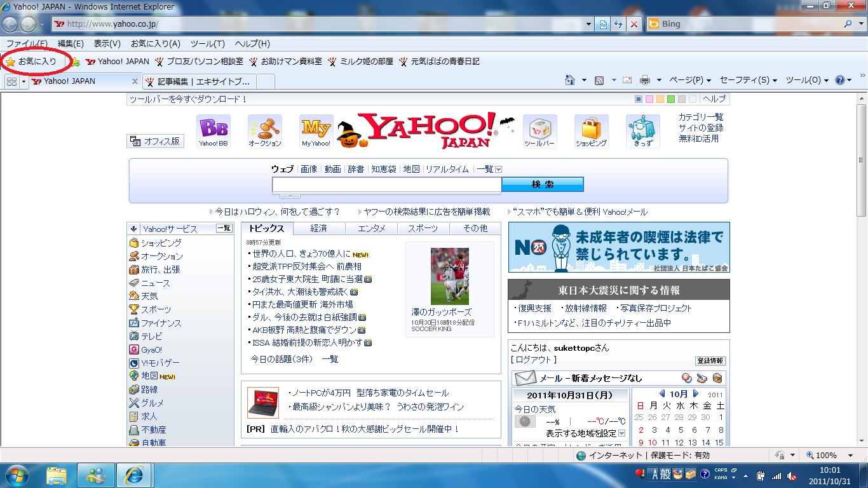Expand the ページ(P) dropdown
The image size is (868, 488).
690,80
